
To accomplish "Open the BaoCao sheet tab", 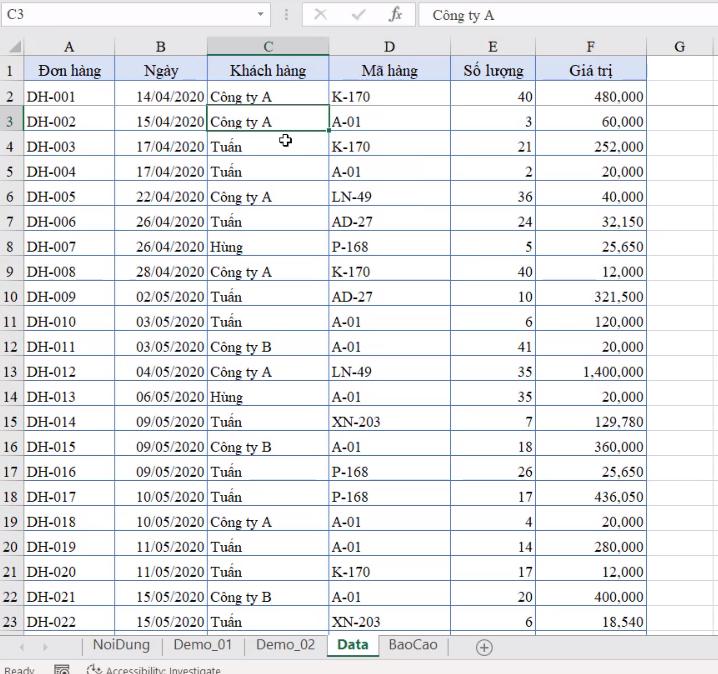I will pyautogui.click(x=413, y=645).
